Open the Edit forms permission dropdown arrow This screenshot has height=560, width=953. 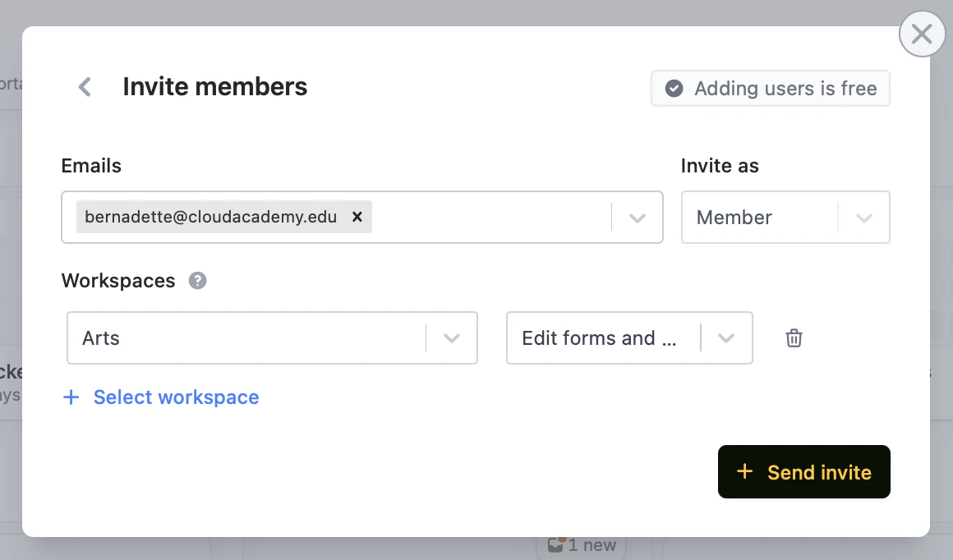[x=726, y=337]
